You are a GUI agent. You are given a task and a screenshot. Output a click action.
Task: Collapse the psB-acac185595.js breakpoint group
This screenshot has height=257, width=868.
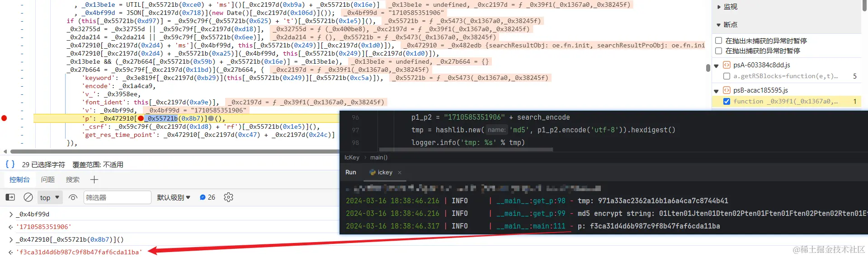click(x=716, y=91)
